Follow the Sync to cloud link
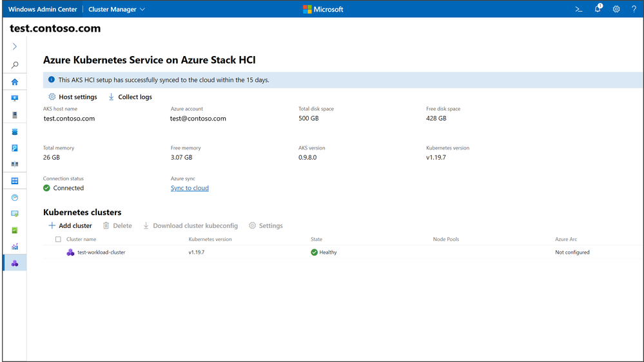This screenshot has height=362, width=644. pos(190,188)
